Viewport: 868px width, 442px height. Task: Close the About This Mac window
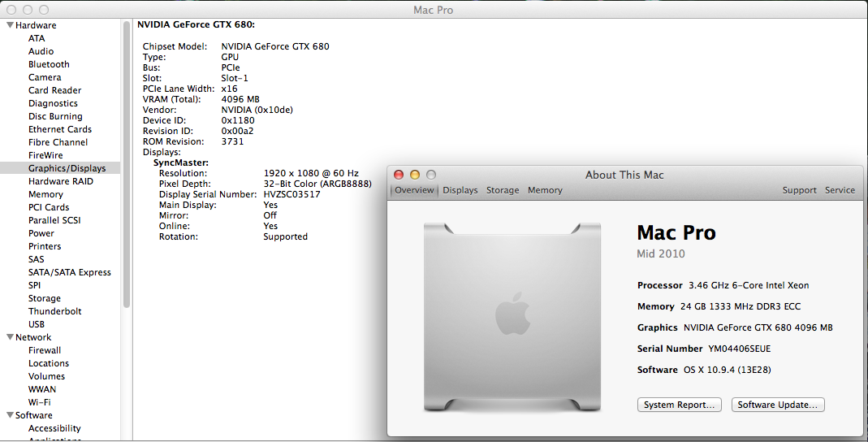(x=399, y=175)
